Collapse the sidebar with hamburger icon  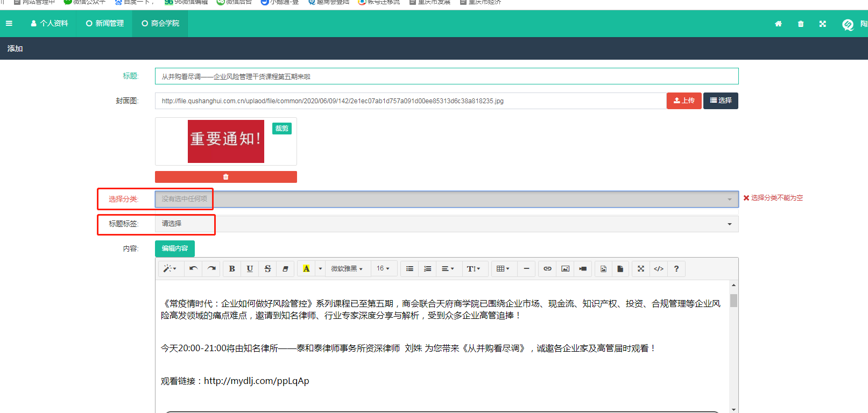click(x=9, y=24)
